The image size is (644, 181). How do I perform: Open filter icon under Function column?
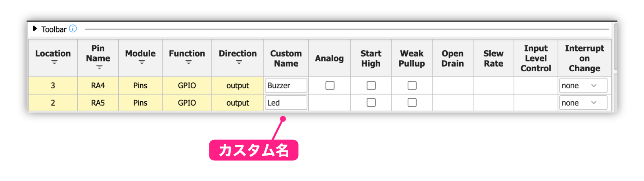188,62
